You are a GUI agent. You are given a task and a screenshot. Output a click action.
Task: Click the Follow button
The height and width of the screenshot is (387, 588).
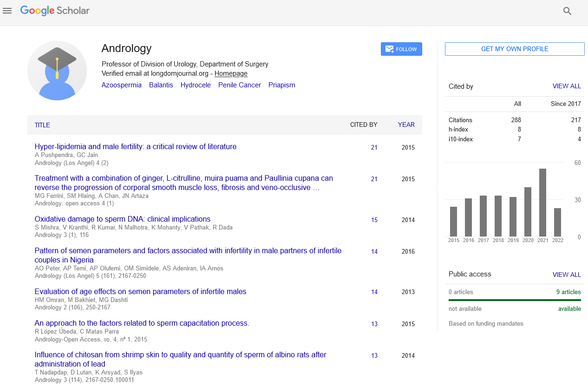click(x=401, y=49)
